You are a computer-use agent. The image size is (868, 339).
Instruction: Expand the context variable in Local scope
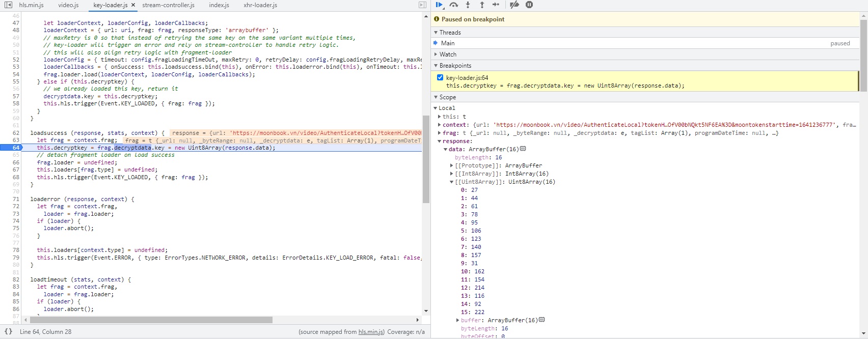[x=440, y=125]
